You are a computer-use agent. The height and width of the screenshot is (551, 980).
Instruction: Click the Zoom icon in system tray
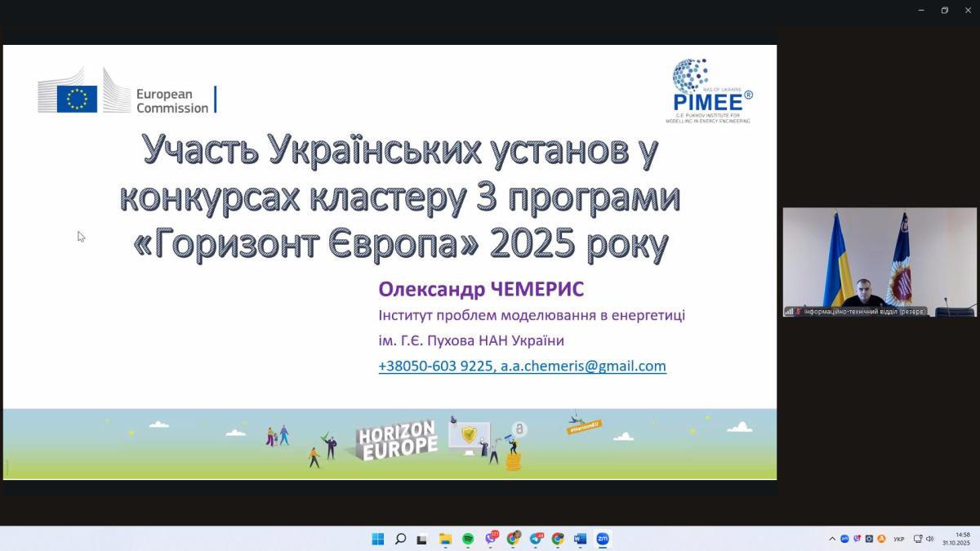[x=844, y=539]
